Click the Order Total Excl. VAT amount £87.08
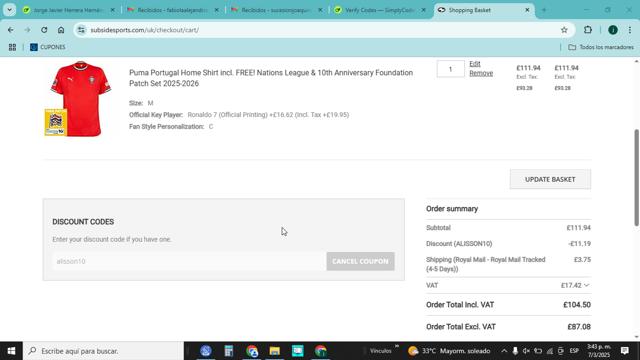This screenshot has width=640, height=360. pyautogui.click(x=579, y=327)
